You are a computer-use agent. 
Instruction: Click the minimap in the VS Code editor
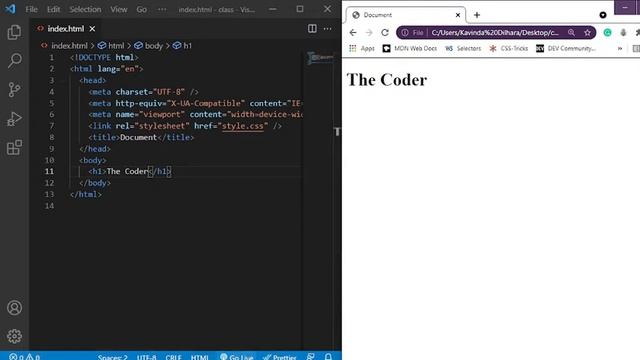tap(320, 58)
